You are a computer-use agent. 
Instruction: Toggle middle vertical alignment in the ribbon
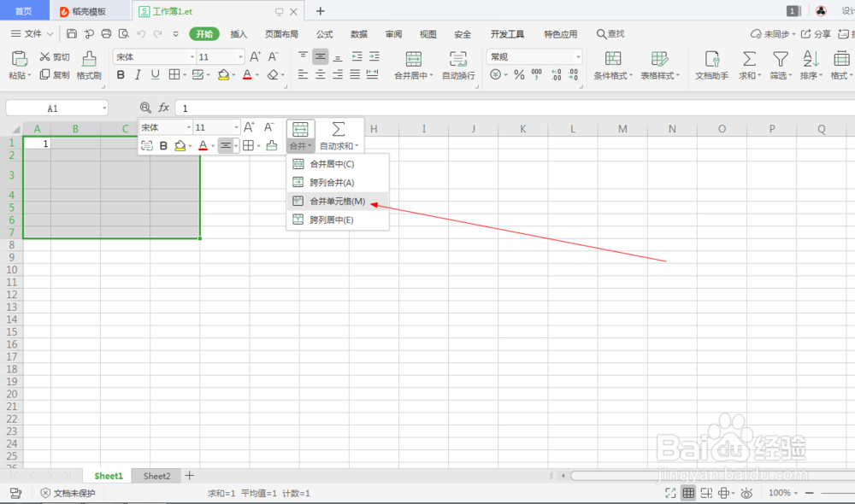[x=321, y=56]
